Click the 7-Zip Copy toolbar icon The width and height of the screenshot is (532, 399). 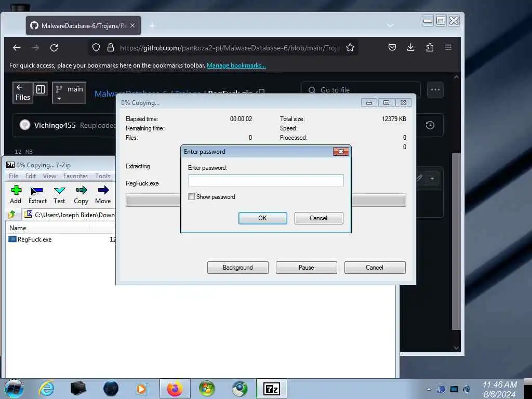(81, 194)
